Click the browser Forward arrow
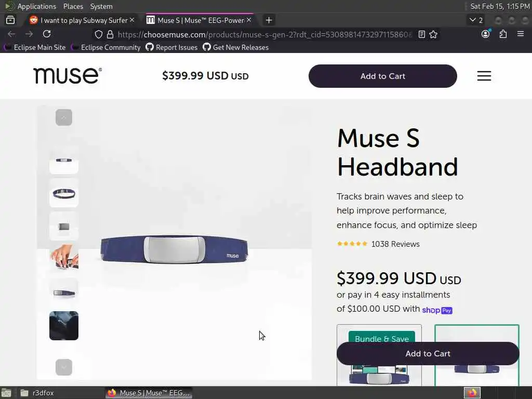 [29, 34]
